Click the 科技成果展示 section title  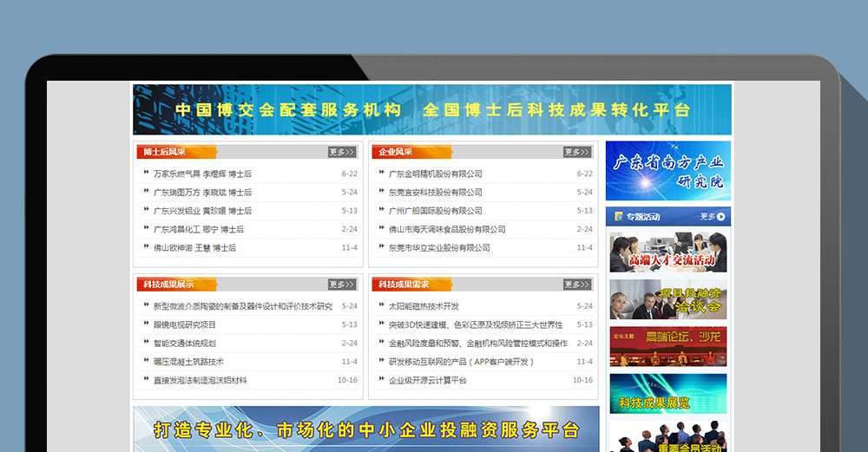[168, 285]
